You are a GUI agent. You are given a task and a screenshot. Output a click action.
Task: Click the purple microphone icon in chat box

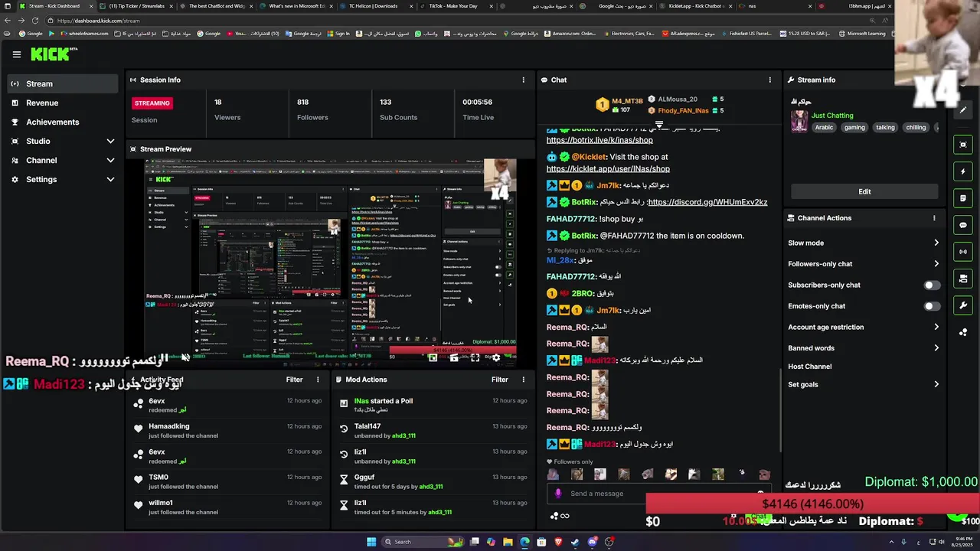click(558, 494)
